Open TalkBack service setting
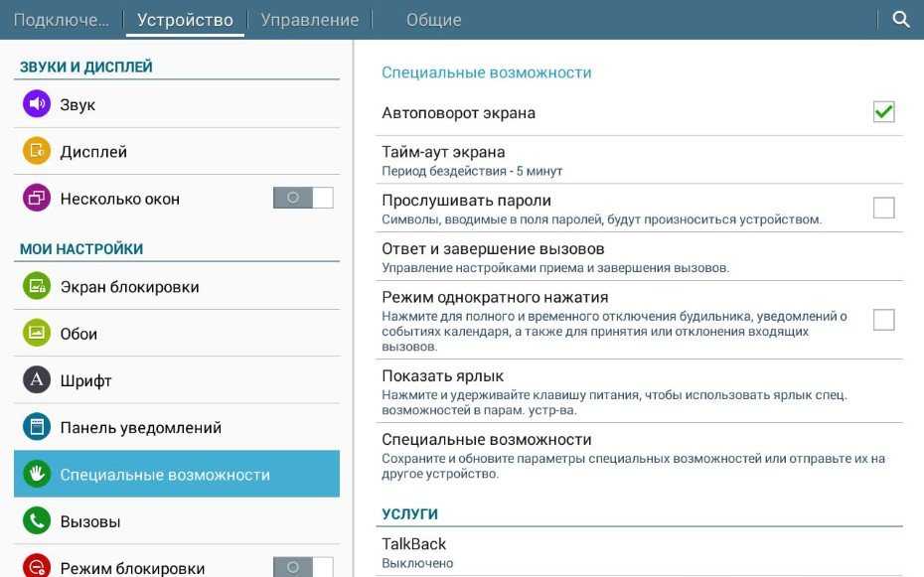Image resolution: width=924 pixels, height=577 pixels. tap(640, 552)
